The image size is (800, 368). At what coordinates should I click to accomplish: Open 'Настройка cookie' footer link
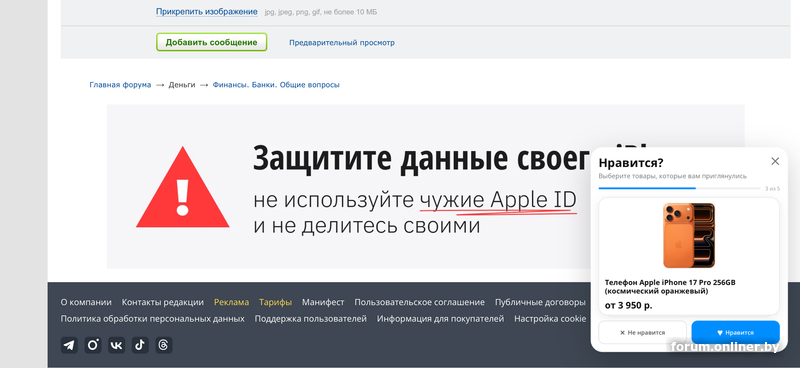click(550, 318)
